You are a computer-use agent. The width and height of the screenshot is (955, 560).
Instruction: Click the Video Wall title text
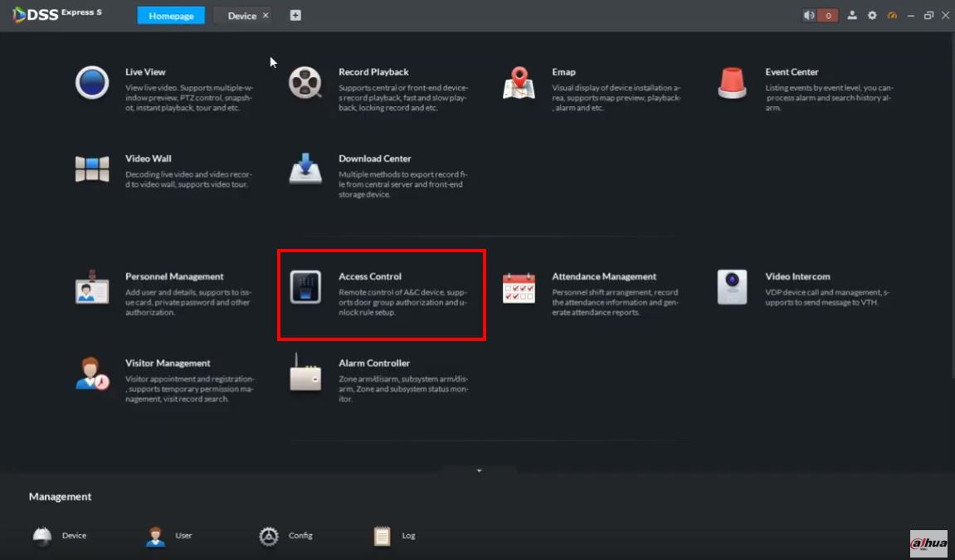[149, 158]
